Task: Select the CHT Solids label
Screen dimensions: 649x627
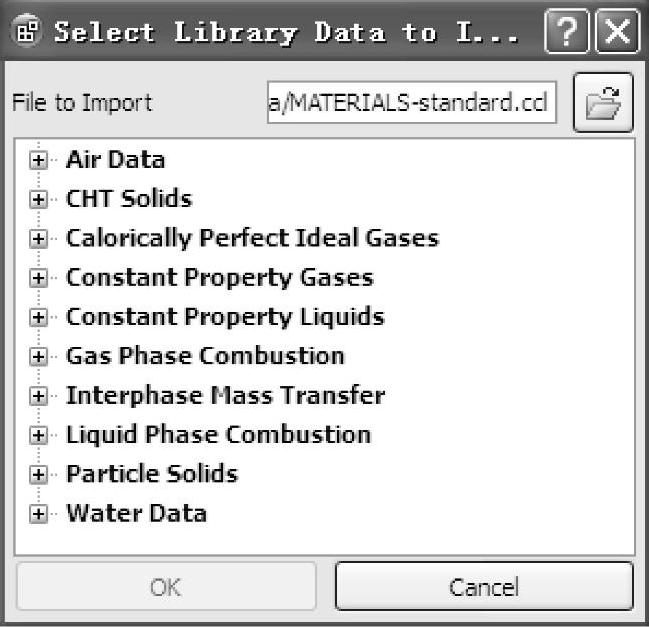Action: point(128,199)
